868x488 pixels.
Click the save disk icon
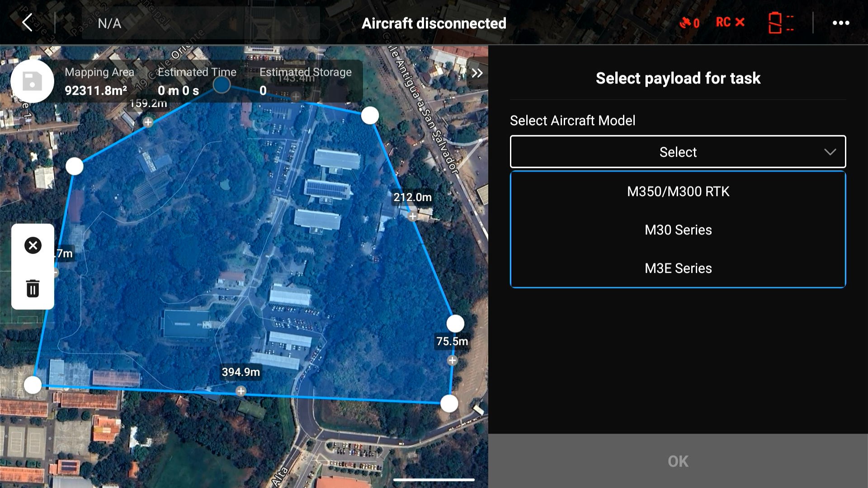[x=32, y=81]
